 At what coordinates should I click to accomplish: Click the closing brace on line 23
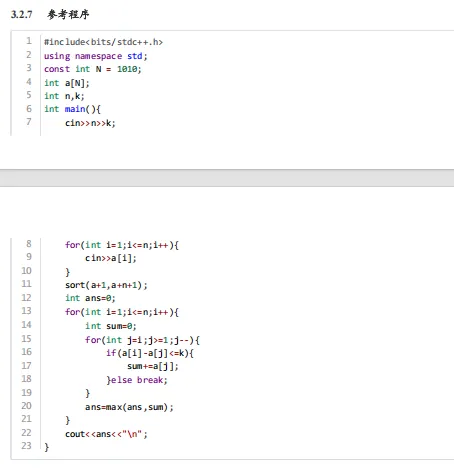pyautogui.click(x=47, y=447)
